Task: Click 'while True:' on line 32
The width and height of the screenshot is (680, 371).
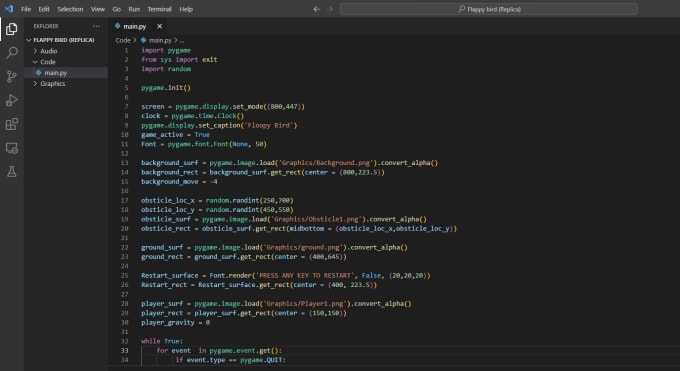Action: 162,341
